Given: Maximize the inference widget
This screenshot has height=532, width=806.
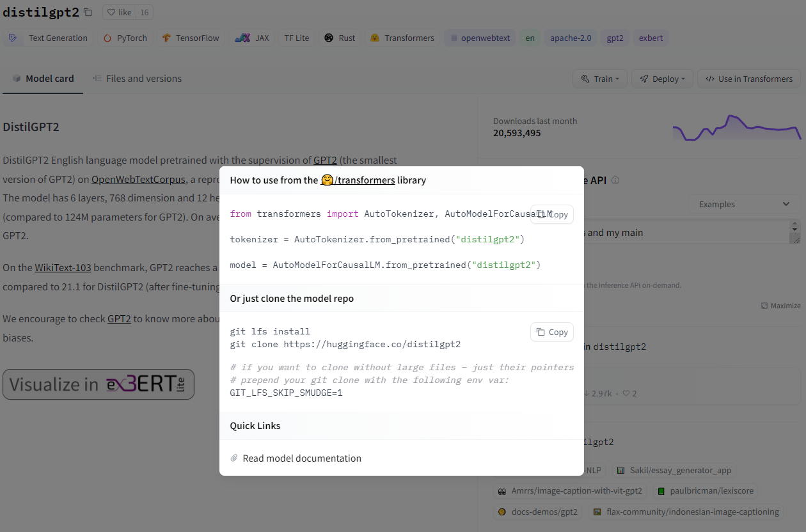Looking at the screenshot, I should (780, 306).
